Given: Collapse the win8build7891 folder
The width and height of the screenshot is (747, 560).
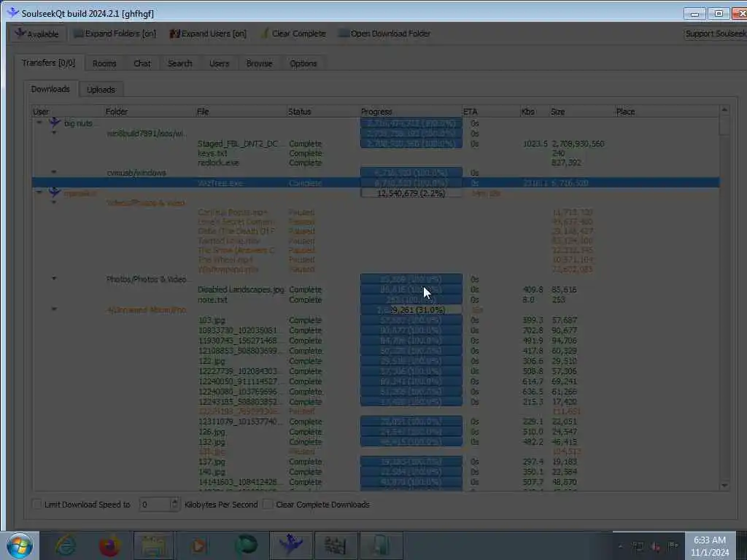Looking at the screenshot, I should coord(54,133).
